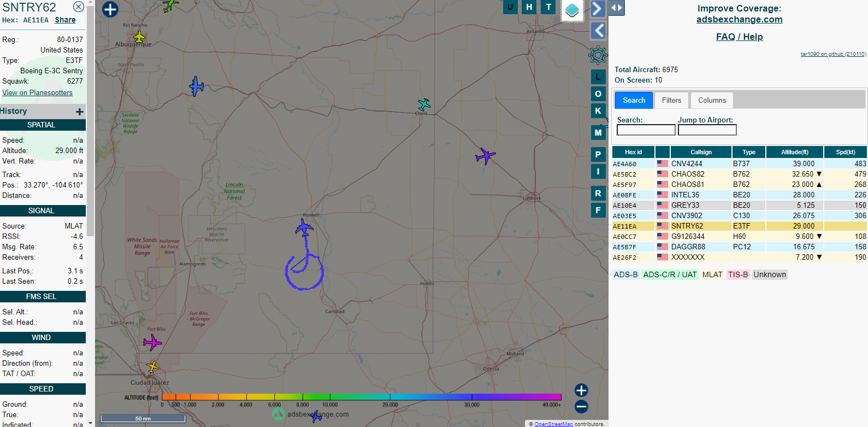
Task: Select the teal aircraft near Clovis
Action: 424,104
